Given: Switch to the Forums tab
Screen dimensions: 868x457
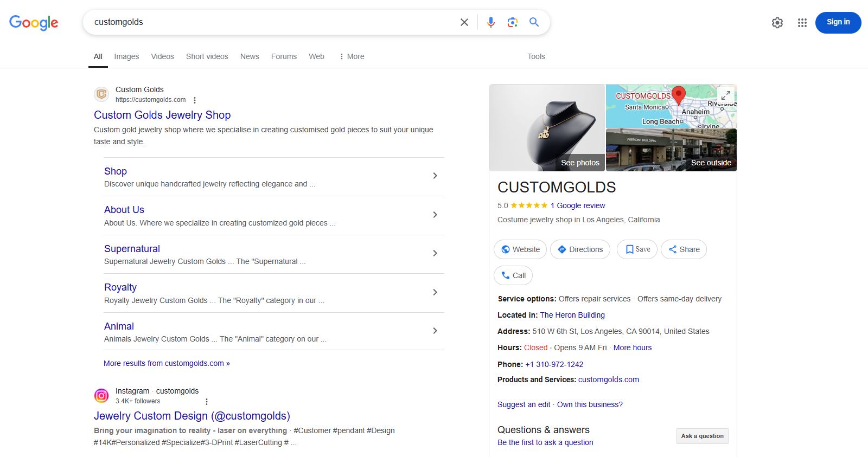Looking at the screenshot, I should [284, 56].
